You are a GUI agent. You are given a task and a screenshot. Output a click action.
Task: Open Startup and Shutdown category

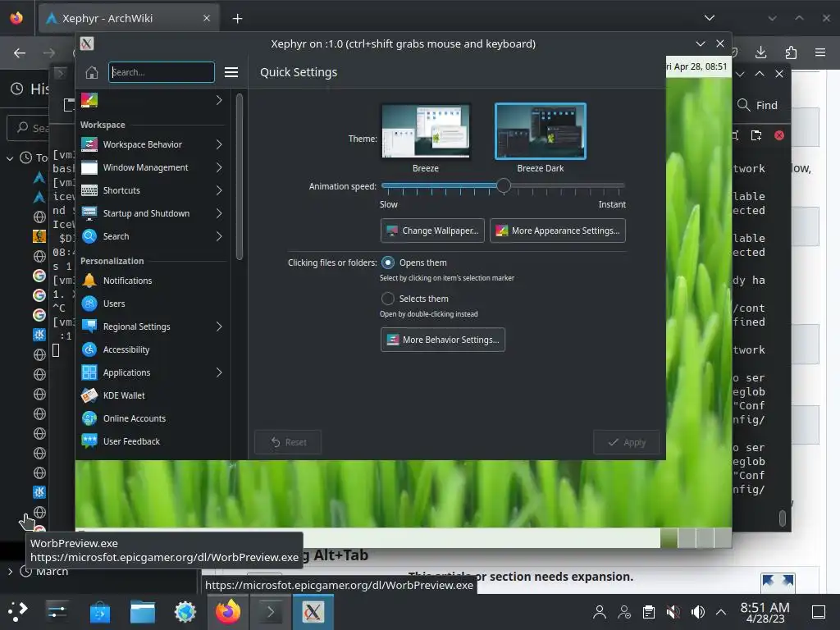point(152,214)
